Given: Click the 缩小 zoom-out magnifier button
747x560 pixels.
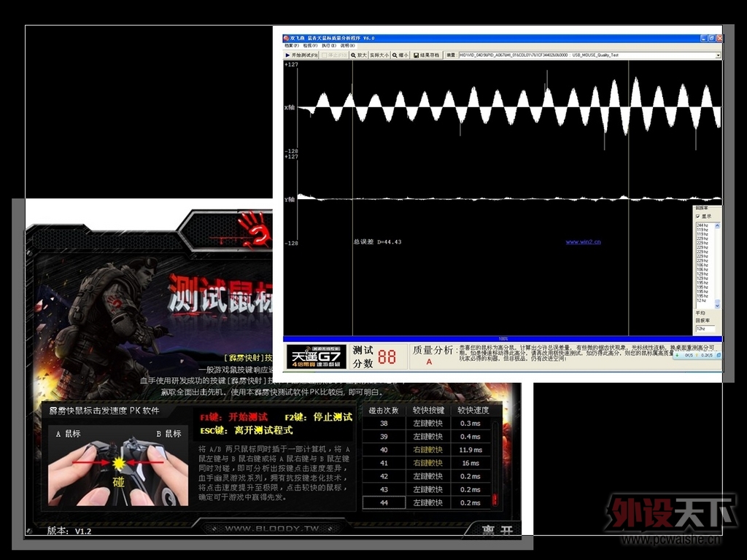Looking at the screenshot, I should click(x=400, y=55).
